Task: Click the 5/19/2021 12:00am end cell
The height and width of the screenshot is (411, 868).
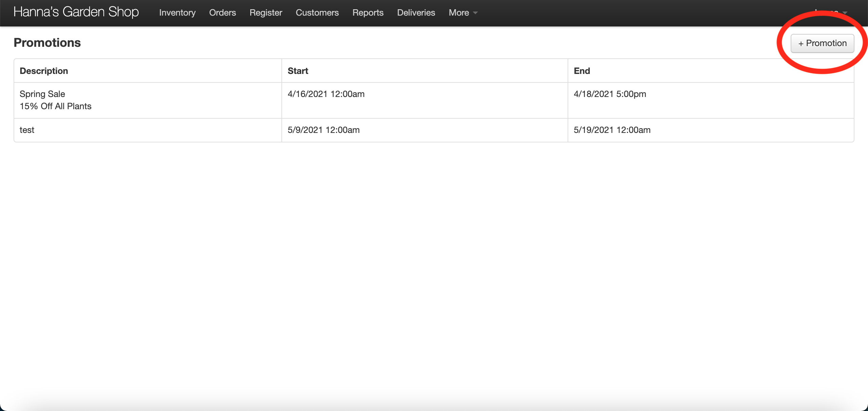Action: point(612,130)
